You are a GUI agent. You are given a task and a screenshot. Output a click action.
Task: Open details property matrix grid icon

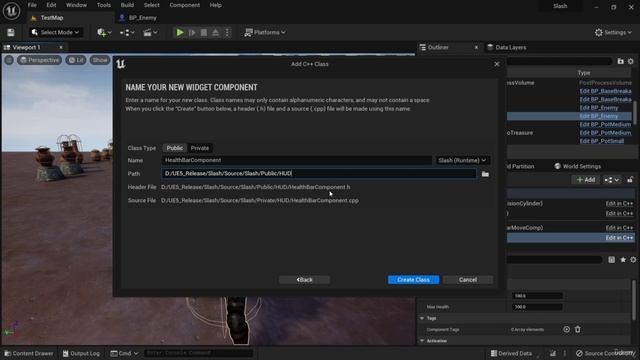pos(611,260)
